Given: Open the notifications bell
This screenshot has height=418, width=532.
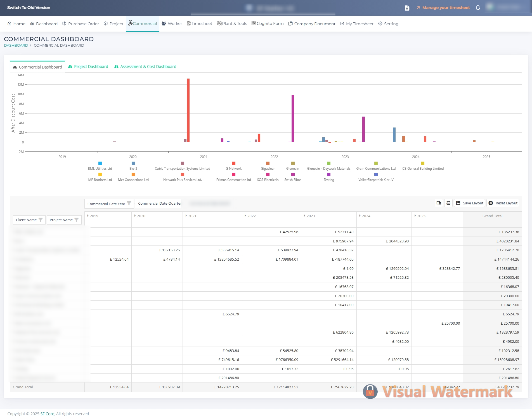Looking at the screenshot, I should click(478, 8).
